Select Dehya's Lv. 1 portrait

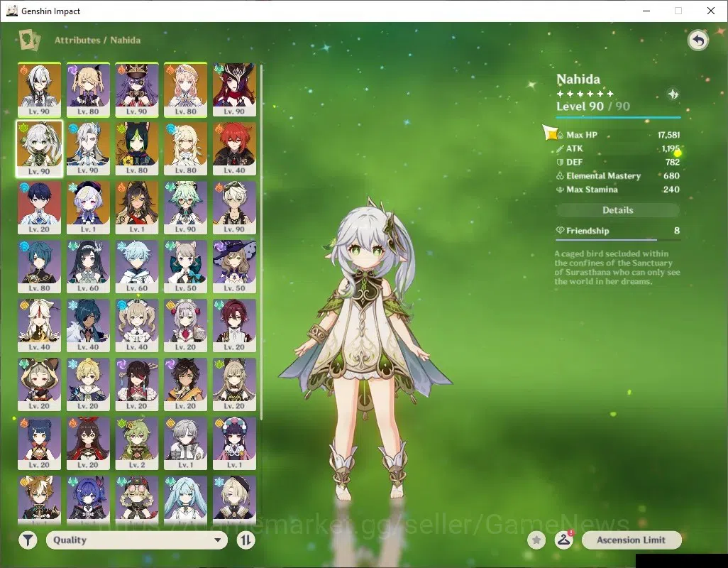137,207
